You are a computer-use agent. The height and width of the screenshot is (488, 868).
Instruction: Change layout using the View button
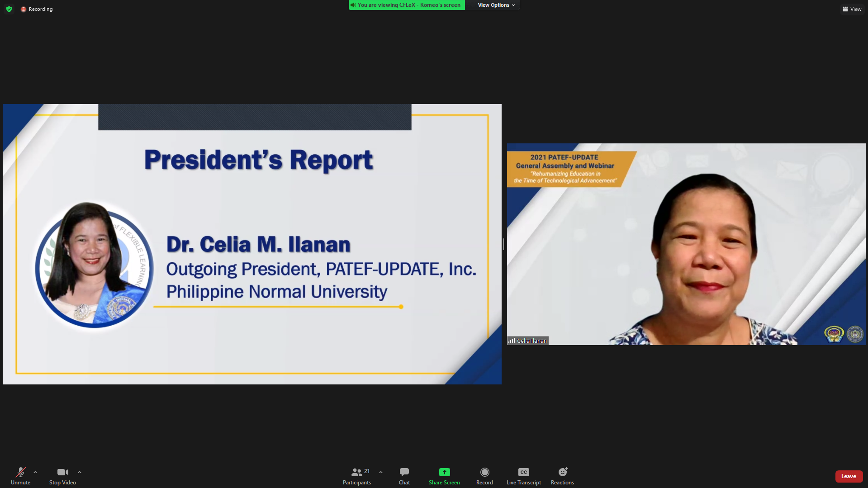point(852,9)
